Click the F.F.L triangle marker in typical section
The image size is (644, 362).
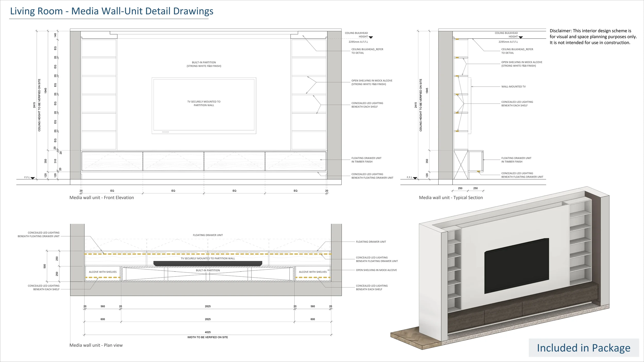coord(415,178)
